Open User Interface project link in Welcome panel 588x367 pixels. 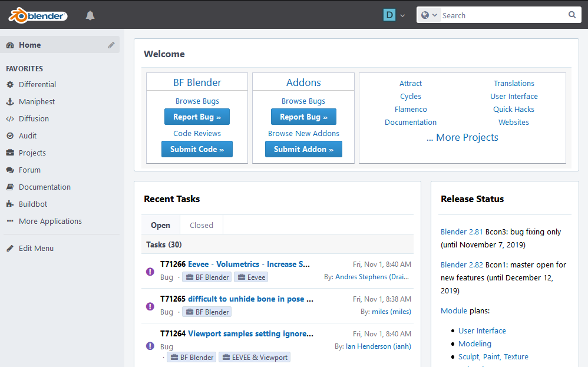coord(514,97)
